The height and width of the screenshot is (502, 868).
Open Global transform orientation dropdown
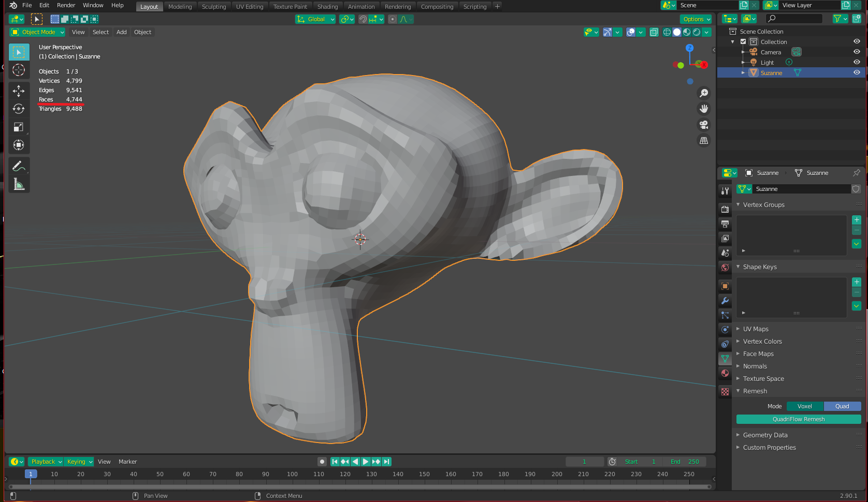315,19
